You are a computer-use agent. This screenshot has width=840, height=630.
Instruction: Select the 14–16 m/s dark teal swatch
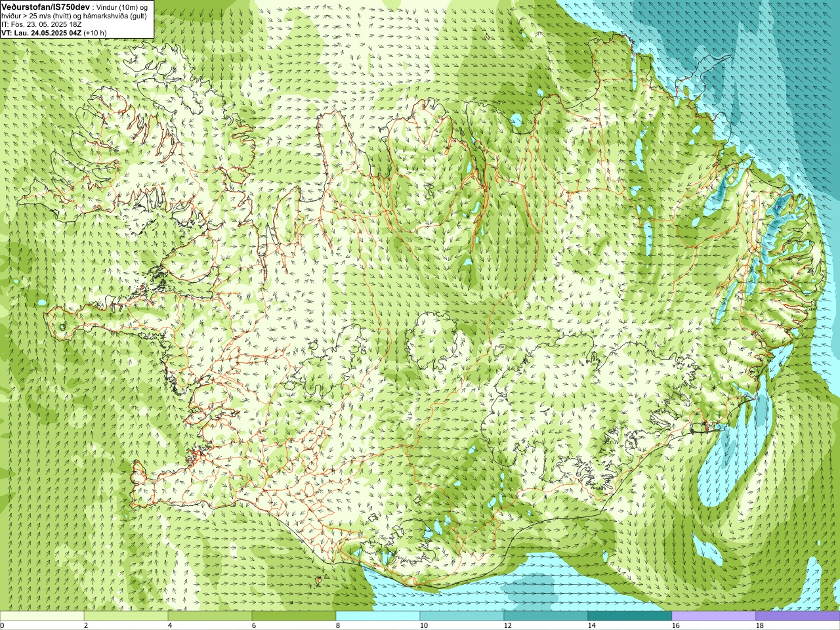(x=630, y=616)
